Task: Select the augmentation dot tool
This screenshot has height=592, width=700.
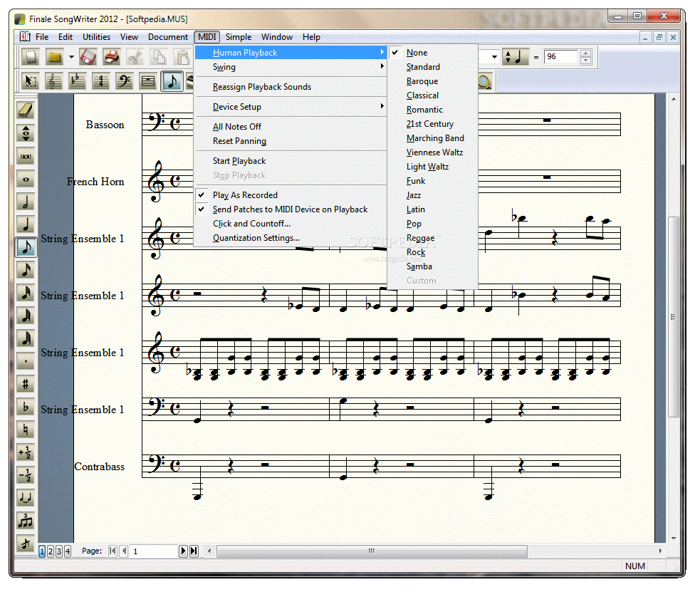Action: 26,360
